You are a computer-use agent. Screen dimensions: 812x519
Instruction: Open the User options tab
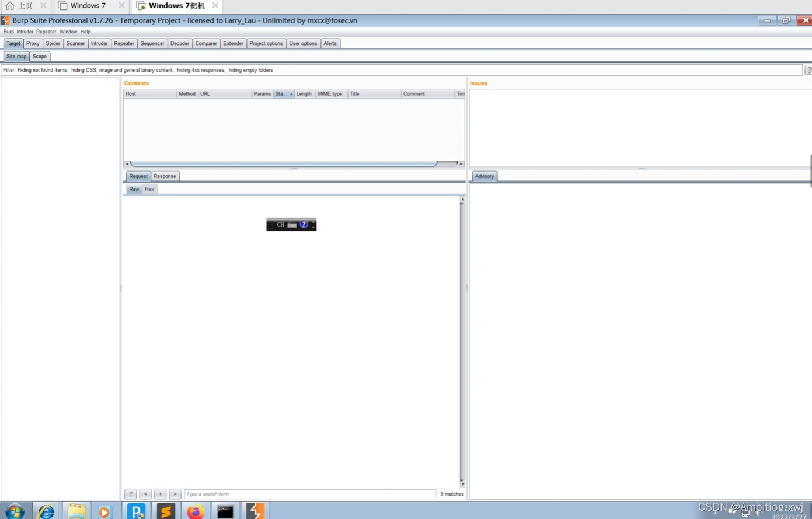point(304,44)
